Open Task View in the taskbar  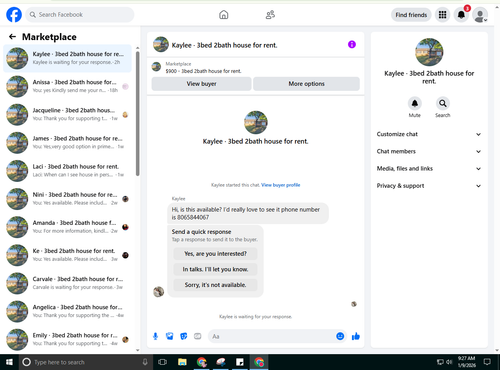[x=162, y=362]
